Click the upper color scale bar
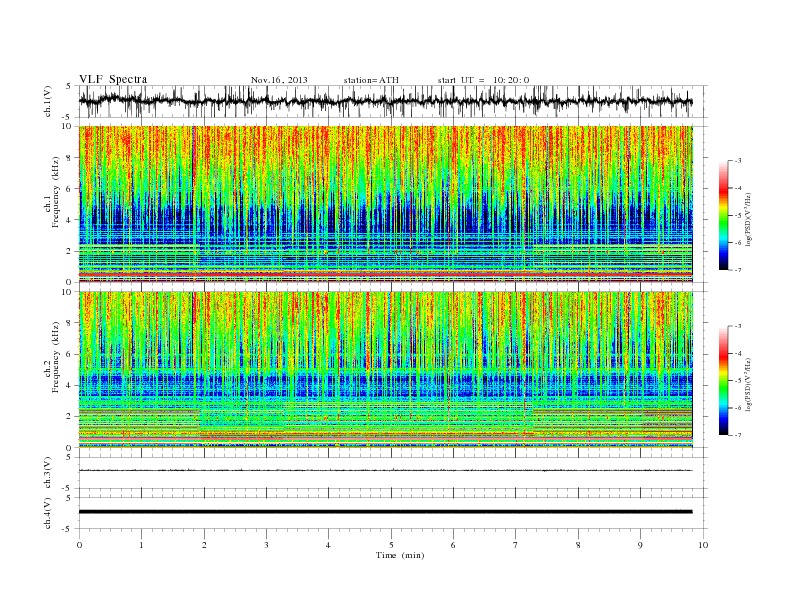 tap(724, 216)
